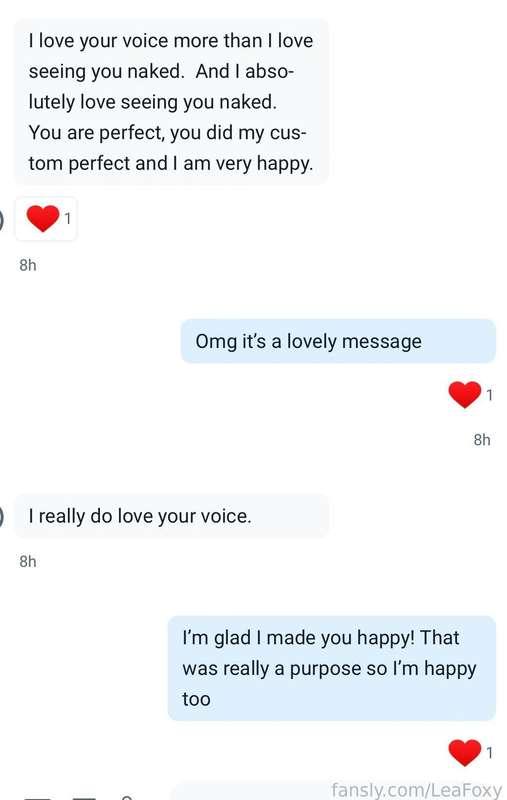Image resolution: width=507 pixels, height=800 pixels.
Task: Click 8h timestamp below 'I really do love your voice'
Action: click(x=28, y=561)
